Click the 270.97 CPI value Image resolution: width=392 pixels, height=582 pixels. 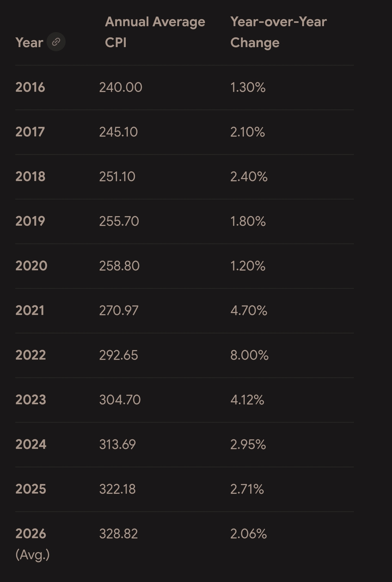(x=119, y=311)
